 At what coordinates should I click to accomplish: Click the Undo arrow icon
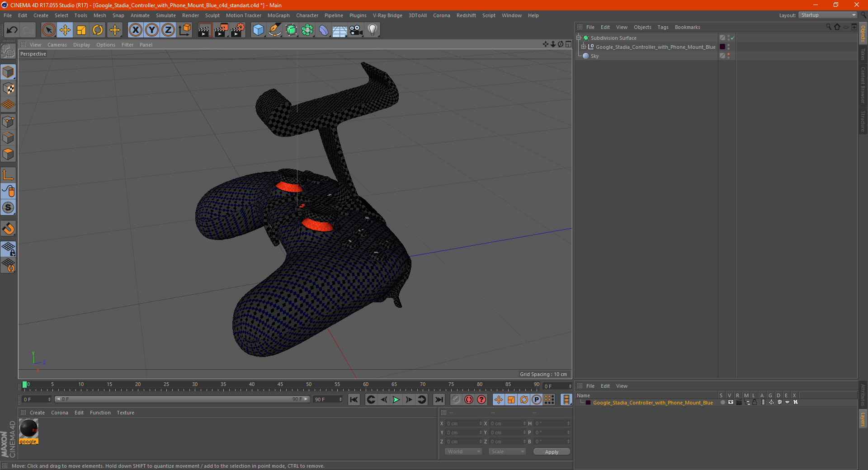click(12, 30)
